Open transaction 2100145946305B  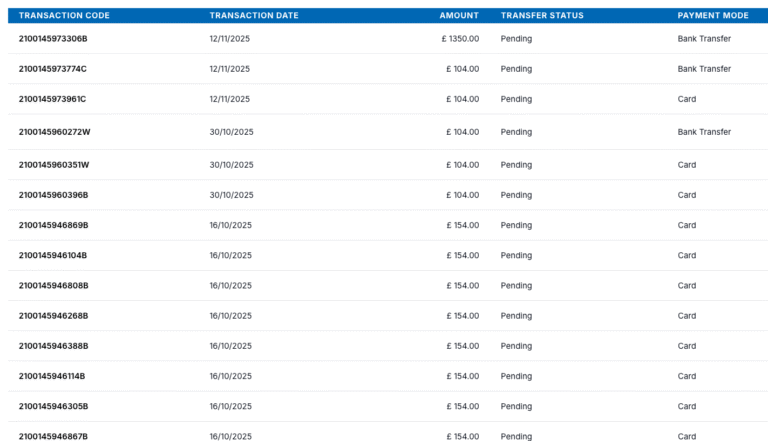53,406
